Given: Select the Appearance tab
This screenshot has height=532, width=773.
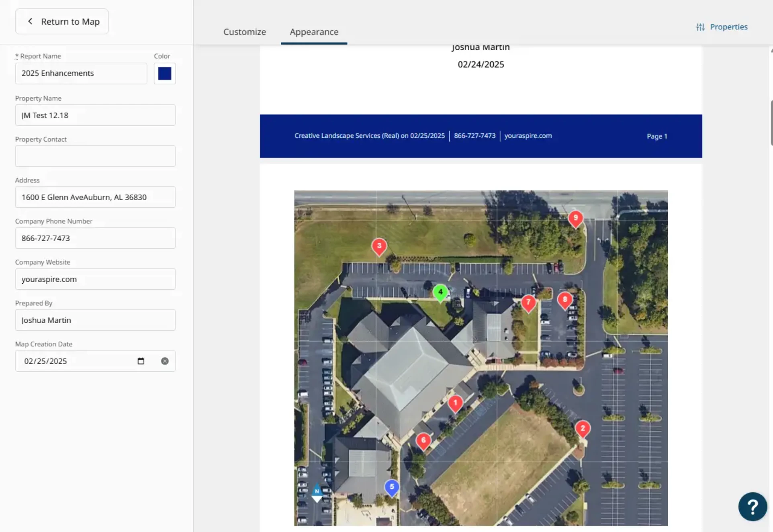Looking at the screenshot, I should (x=314, y=32).
